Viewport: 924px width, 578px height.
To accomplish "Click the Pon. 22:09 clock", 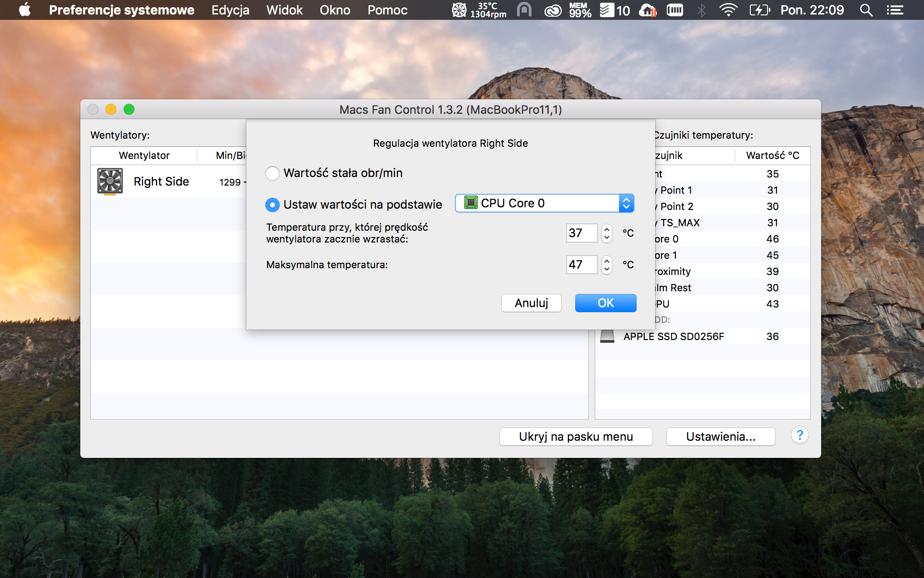I will [812, 10].
